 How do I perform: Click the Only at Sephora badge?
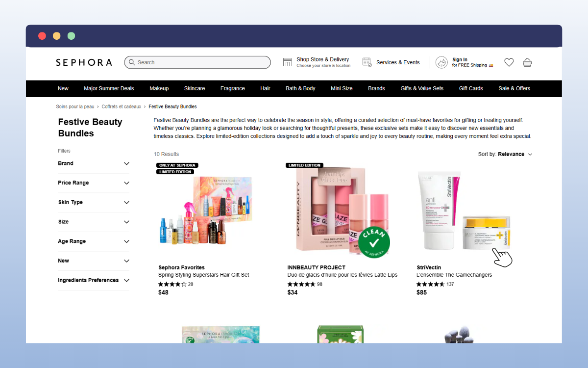click(177, 165)
